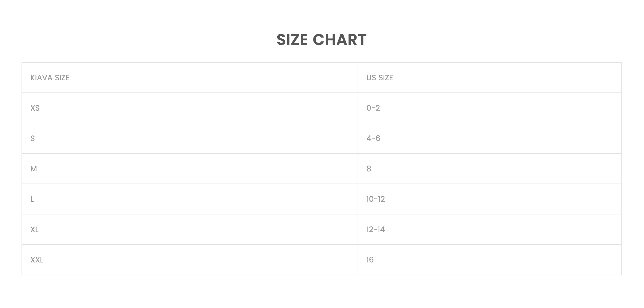Select the L size cell

pyautogui.click(x=32, y=199)
